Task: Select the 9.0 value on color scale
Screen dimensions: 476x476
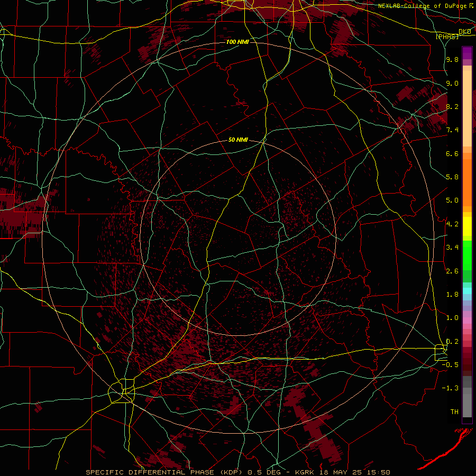Action: pos(452,83)
